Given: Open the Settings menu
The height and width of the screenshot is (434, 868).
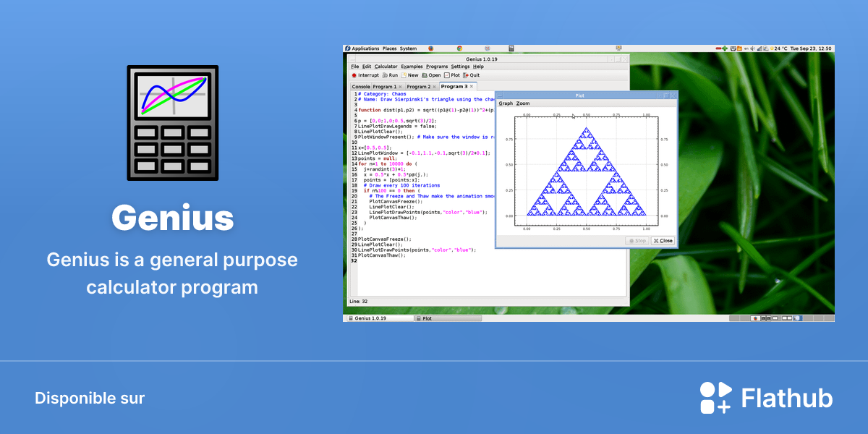Looking at the screenshot, I should (460, 67).
